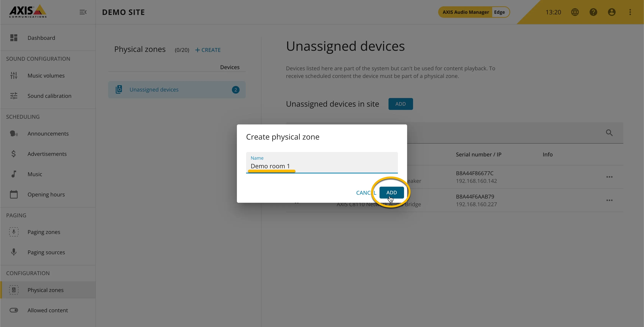Click CANCEL in Create physical zone dialog
This screenshot has width=644, height=327.
[x=366, y=193]
